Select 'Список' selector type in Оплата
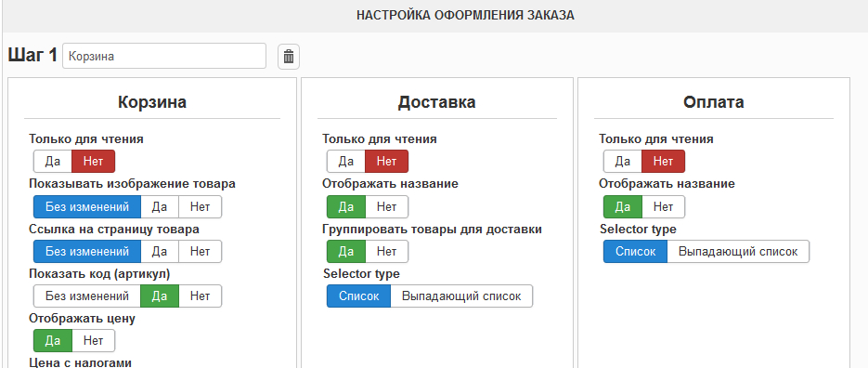This screenshot has height=368, width=868. [636, 251]
